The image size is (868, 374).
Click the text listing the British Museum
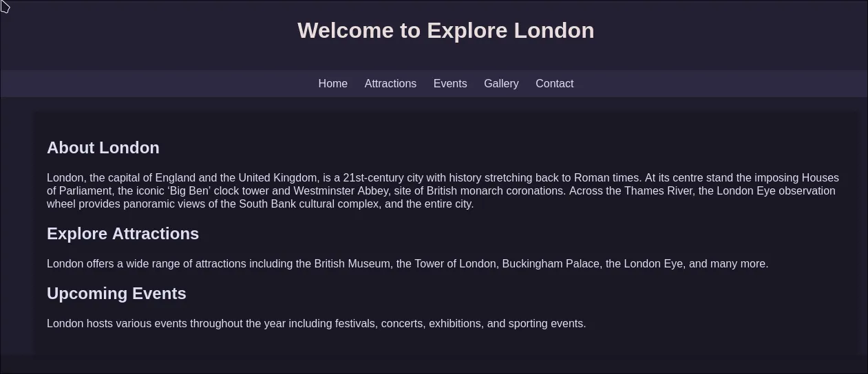[407, 263]
